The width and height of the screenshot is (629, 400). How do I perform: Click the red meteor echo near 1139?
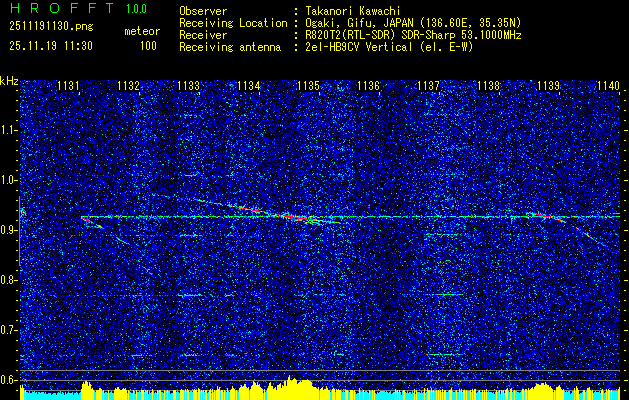[x=544, y=216]
